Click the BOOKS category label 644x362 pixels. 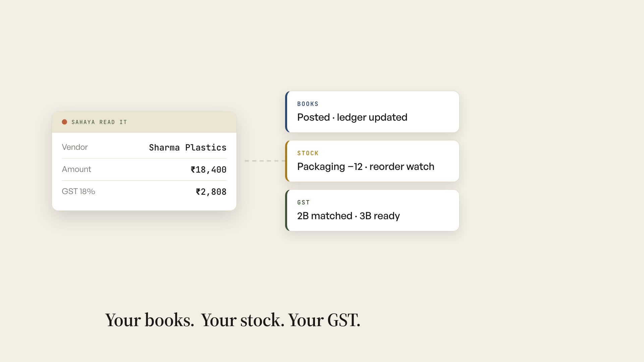click(308, 104)
